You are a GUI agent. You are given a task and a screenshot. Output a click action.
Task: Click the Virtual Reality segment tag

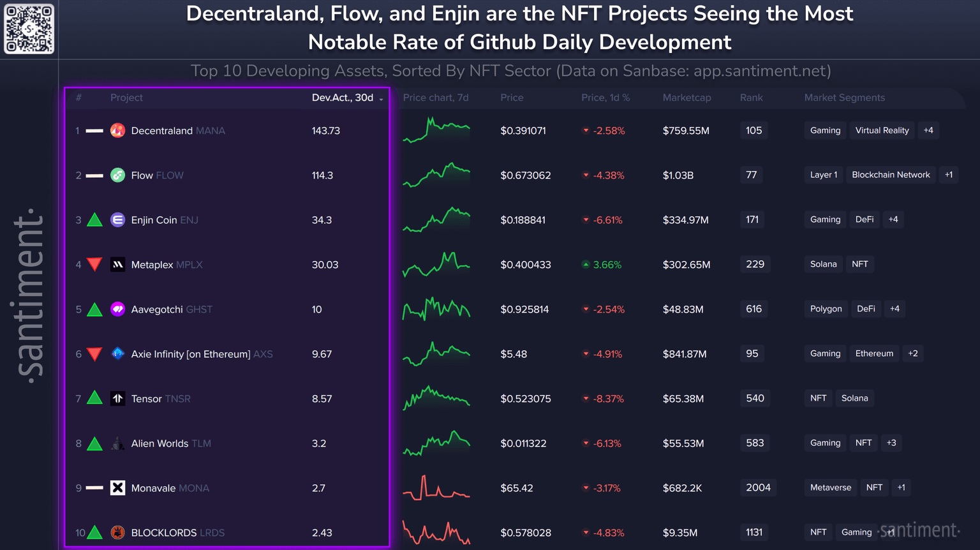coord(882,130)
